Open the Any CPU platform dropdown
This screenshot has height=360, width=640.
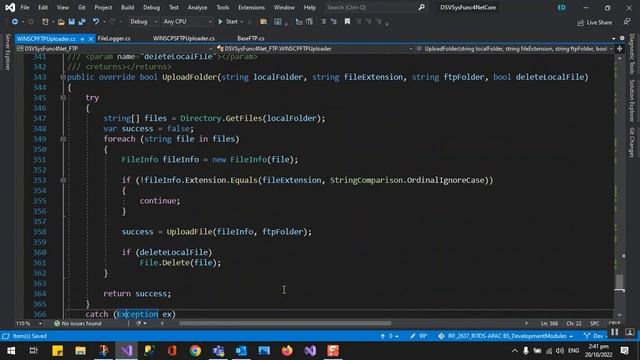187,22
